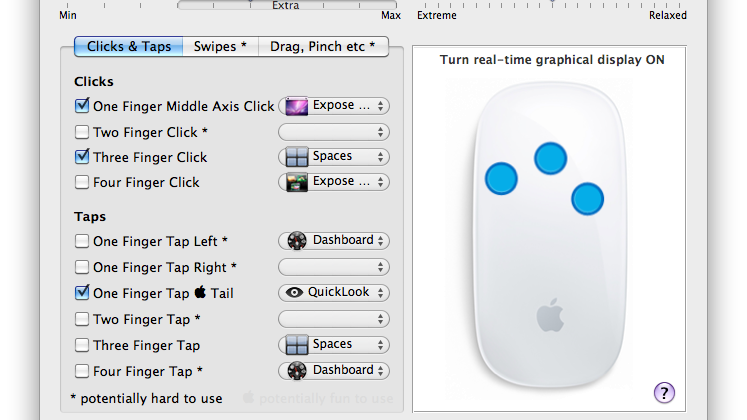Click the QuickLook eye icon
The height and width of the screenshot is (420, 747).
point(295,293)
